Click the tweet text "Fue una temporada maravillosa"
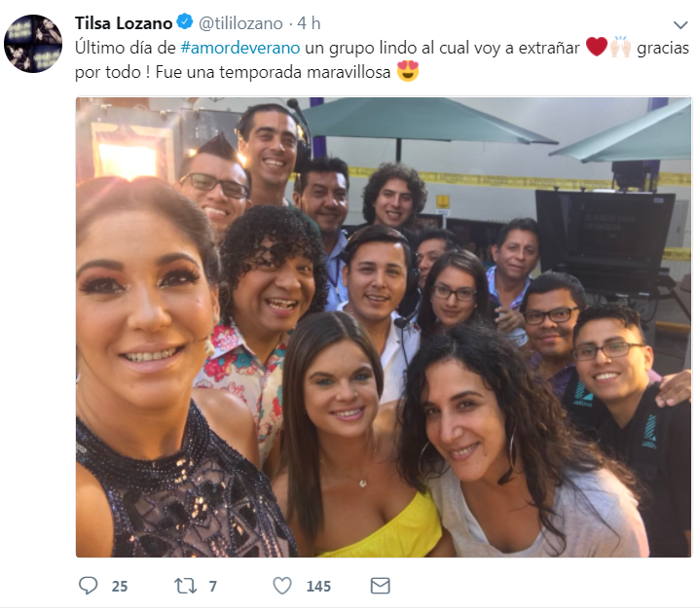The image size is (700, 611). 273,72
